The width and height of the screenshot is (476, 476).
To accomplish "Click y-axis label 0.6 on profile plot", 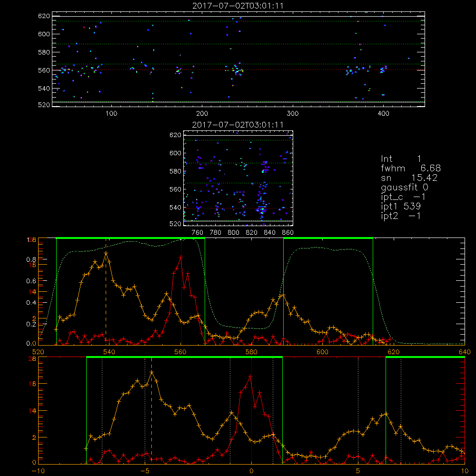I will [x=31, y=281].
